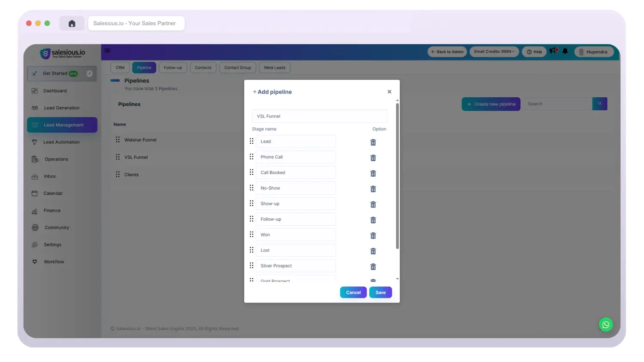Open the Hupendra user menu
644x362 pixels.
coord(594,52)
